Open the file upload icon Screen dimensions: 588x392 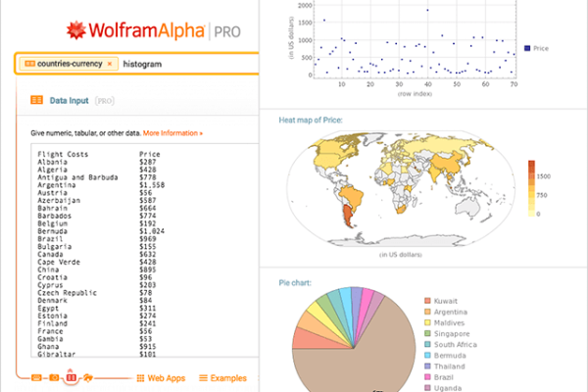coord(88,377)
